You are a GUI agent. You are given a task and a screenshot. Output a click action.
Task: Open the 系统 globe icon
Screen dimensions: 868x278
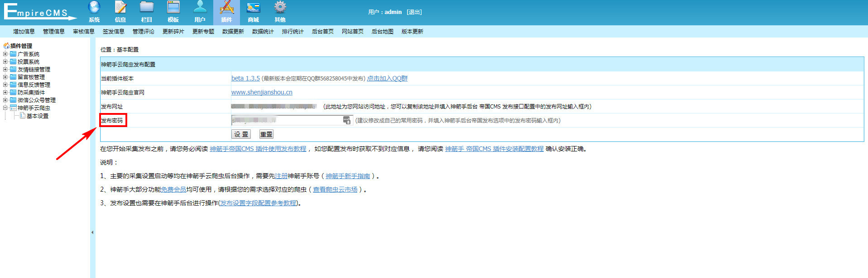tap(94, 8)
